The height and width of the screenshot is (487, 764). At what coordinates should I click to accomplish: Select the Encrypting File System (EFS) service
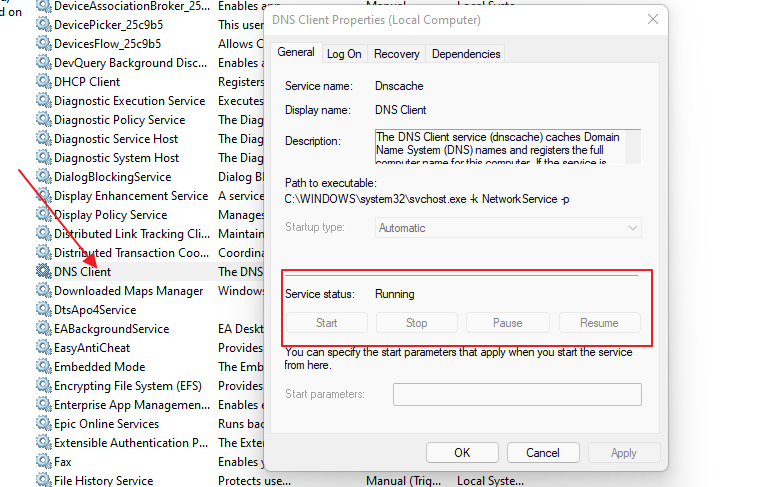pos(127,386)
